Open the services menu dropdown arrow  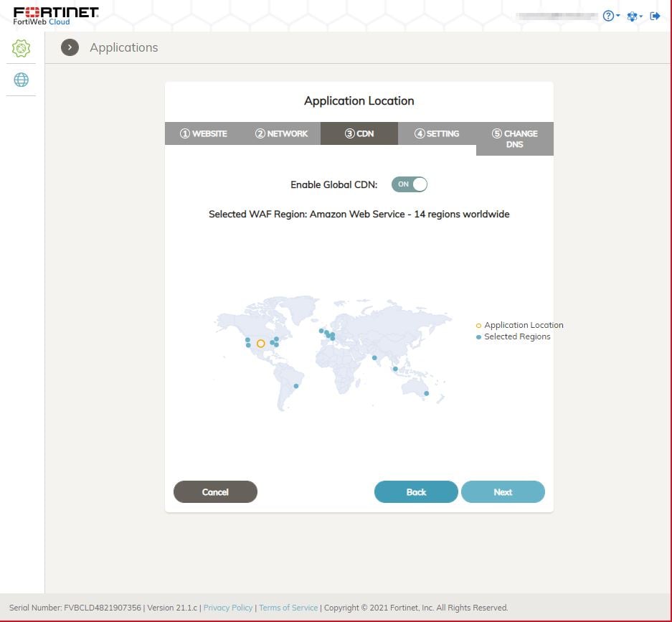[641, 17]
